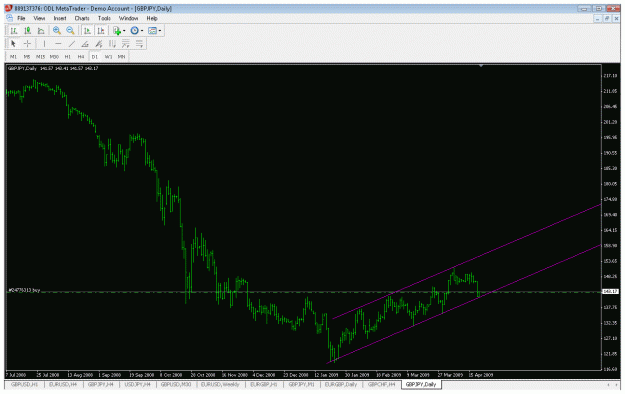625x394 pixels.
Task: Click the current price tag on scale
Action: 610,292
